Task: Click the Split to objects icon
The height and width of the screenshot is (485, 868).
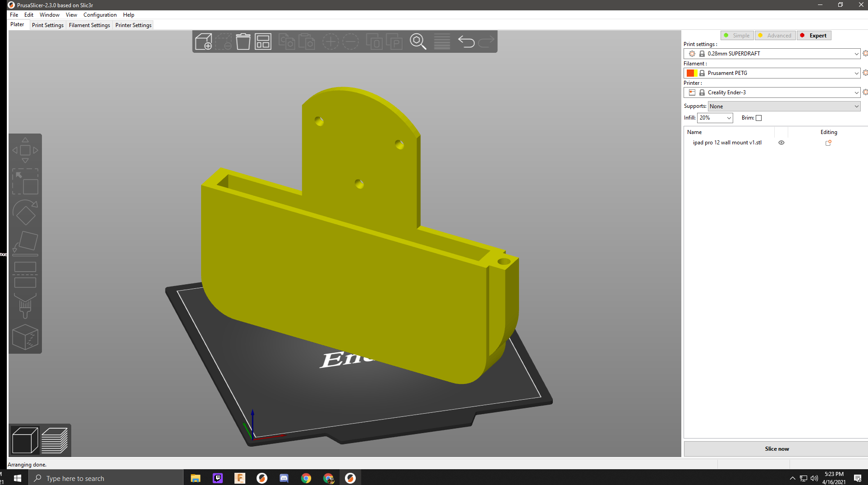Action: [374, 42]
